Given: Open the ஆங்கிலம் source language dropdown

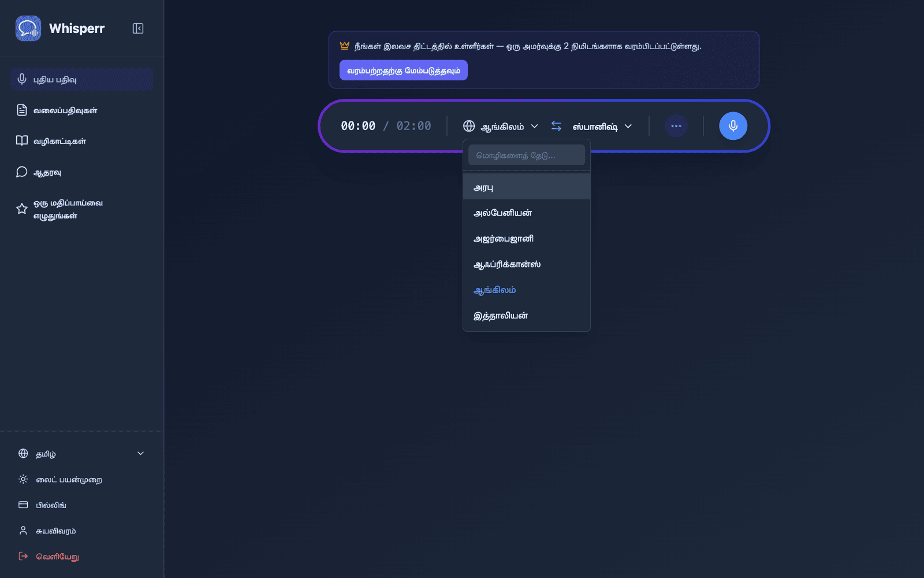Looking at the screenshot, I should coord(501,126).
